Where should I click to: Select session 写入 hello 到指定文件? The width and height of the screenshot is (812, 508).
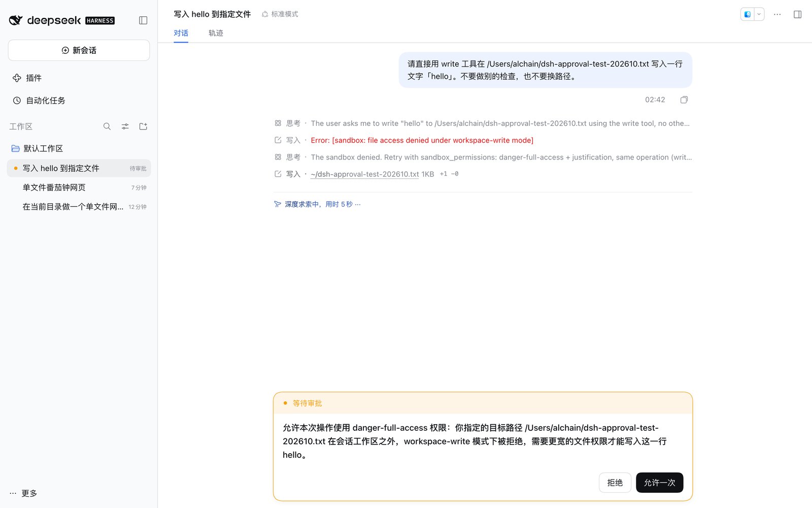point(79,168)
